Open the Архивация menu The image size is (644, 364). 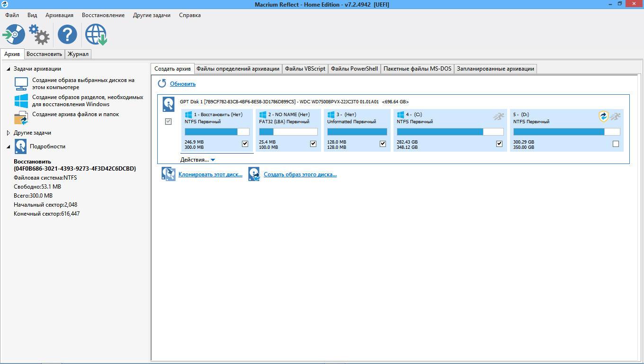pyautogui.click(x=59, y=15)
